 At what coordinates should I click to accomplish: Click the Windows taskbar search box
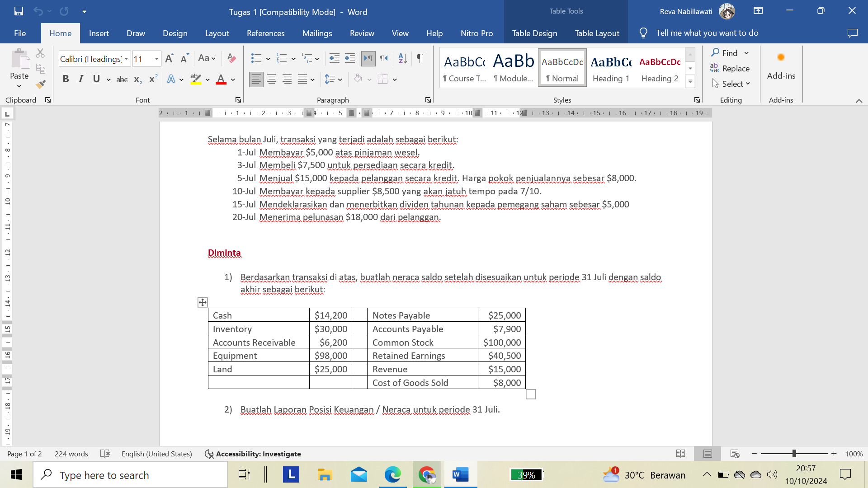click(130, 475)
